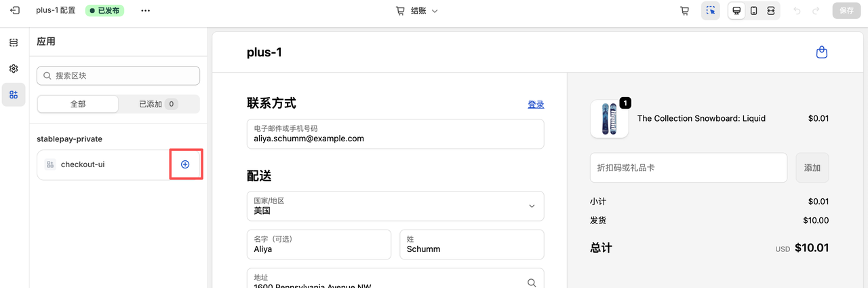Add the checkout-ui block with plus icon
868x288 pixels.
185,164
